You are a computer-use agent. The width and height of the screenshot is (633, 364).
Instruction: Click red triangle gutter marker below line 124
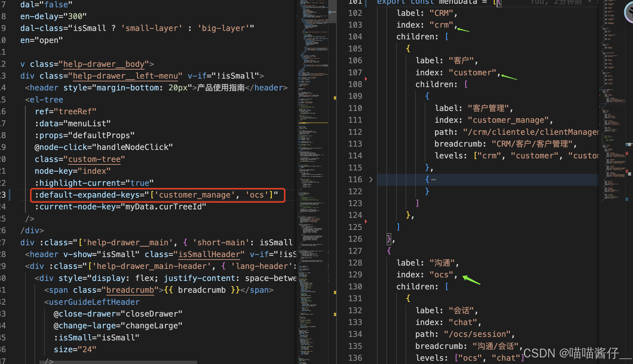(366, 221)
